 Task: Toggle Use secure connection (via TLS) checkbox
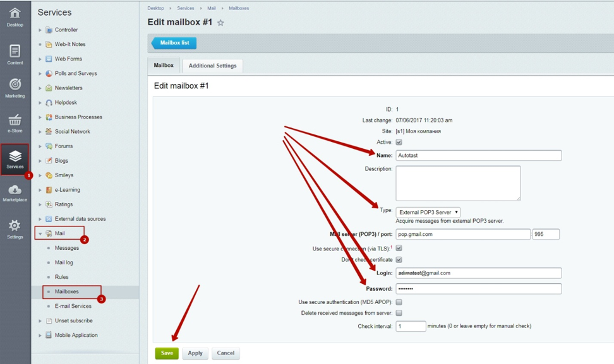(399, 248)
